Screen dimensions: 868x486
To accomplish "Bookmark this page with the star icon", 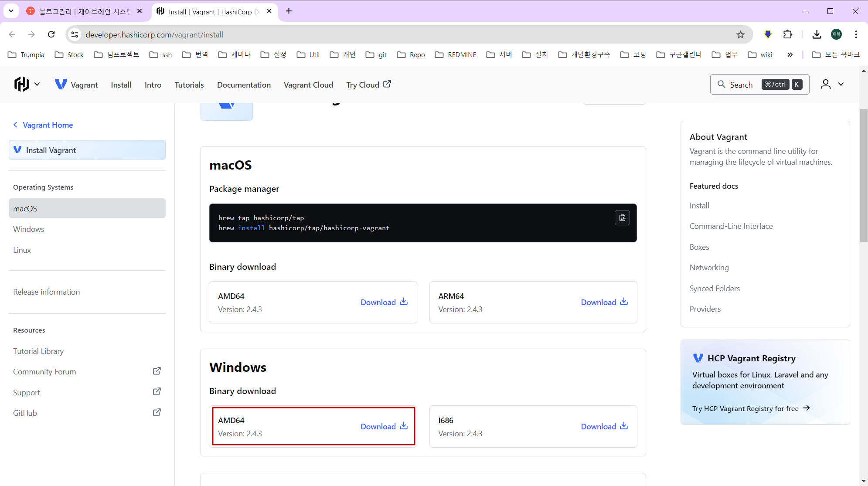I will click(x=740, y=34).
